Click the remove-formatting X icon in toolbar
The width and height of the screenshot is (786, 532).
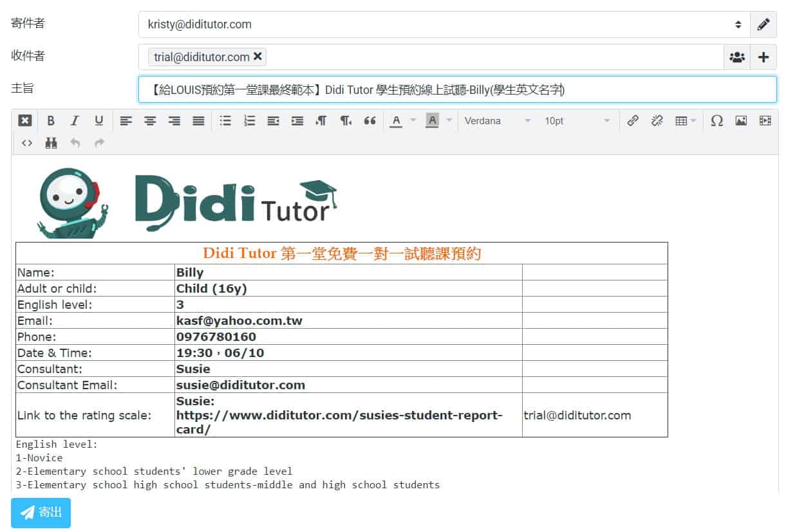pyautogui.click(x=24, y=120)
